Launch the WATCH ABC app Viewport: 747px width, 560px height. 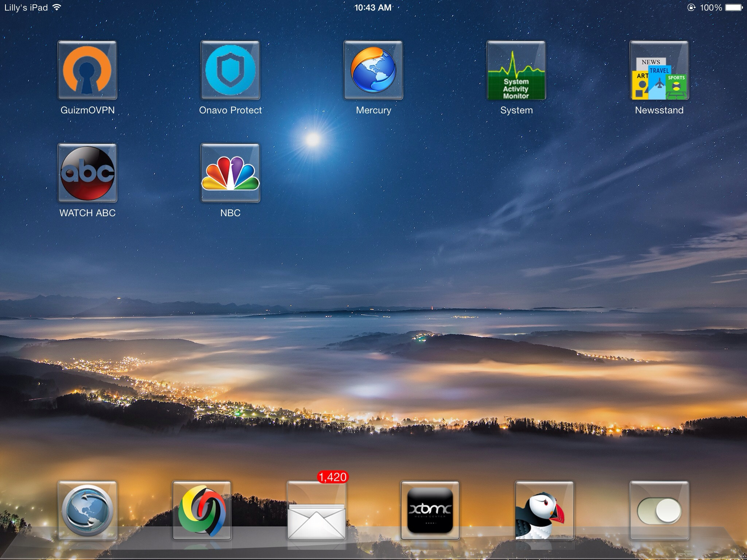[x=87, y=173]
